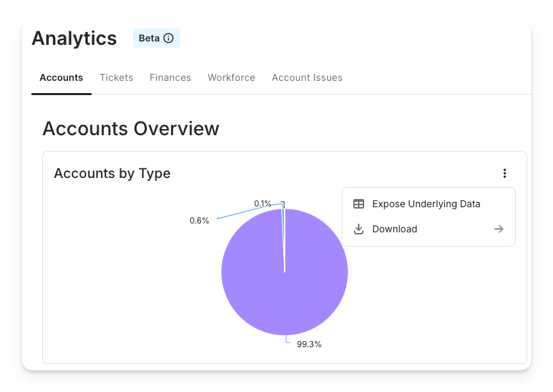Expand the Download submenu arrow
This screenshot has width=553, height=392.
[x=499, y=229]
